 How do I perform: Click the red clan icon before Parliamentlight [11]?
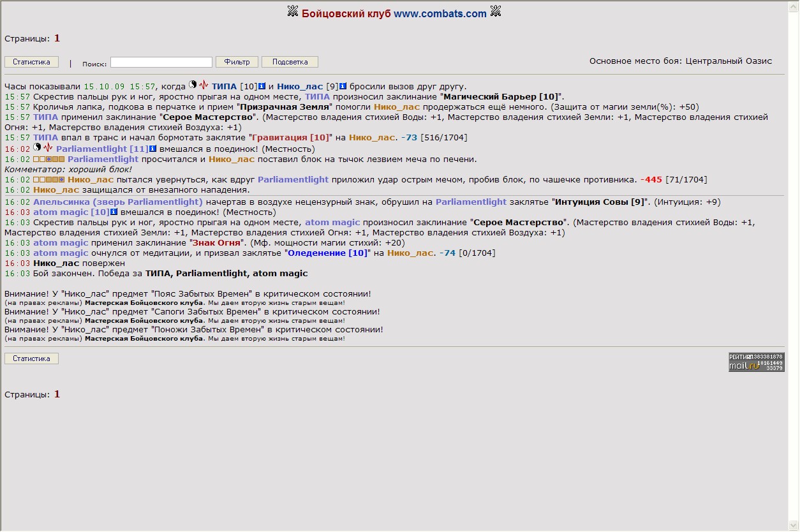(x=48, y=147)
